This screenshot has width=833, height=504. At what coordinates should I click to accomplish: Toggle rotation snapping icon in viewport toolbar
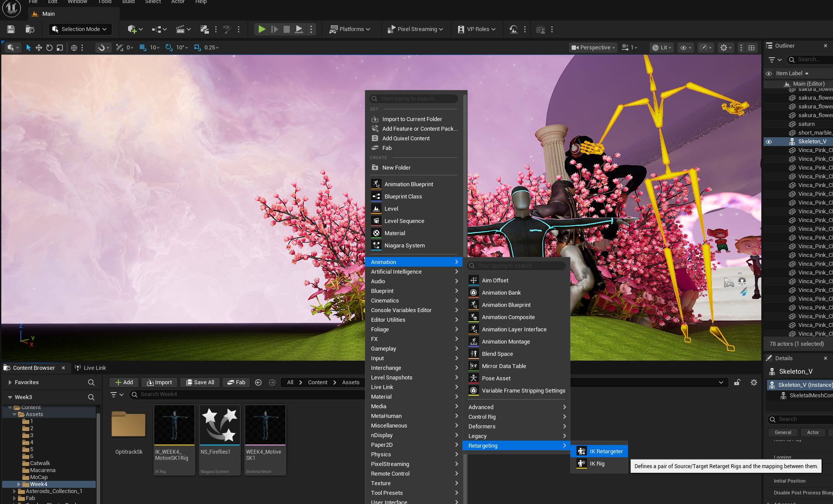click(169, 48)
